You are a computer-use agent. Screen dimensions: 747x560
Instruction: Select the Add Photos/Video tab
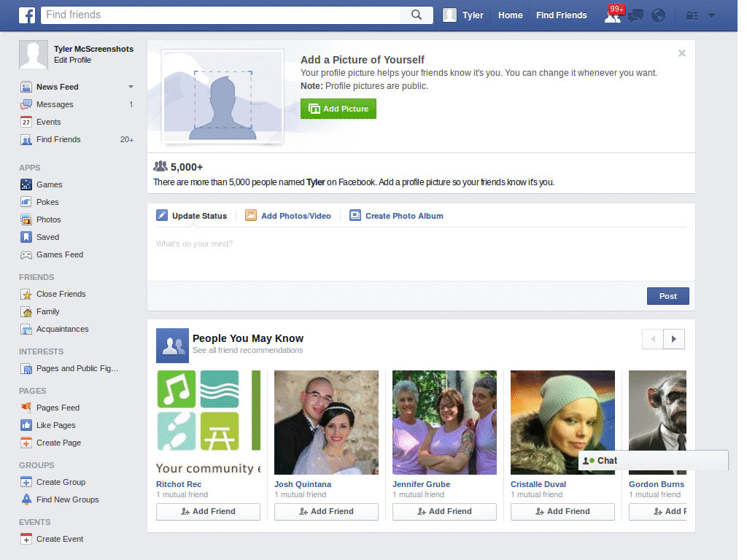pos(288,216)
